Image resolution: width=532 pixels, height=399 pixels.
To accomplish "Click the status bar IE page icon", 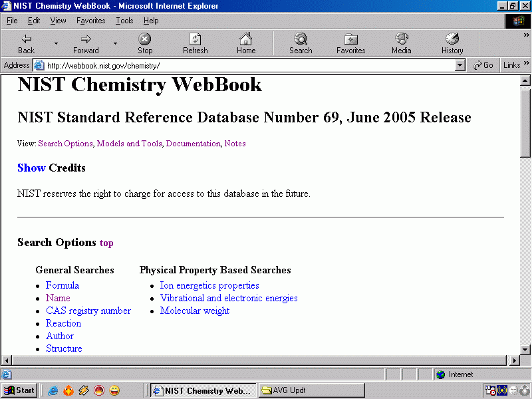I will [x=6, y=374].
